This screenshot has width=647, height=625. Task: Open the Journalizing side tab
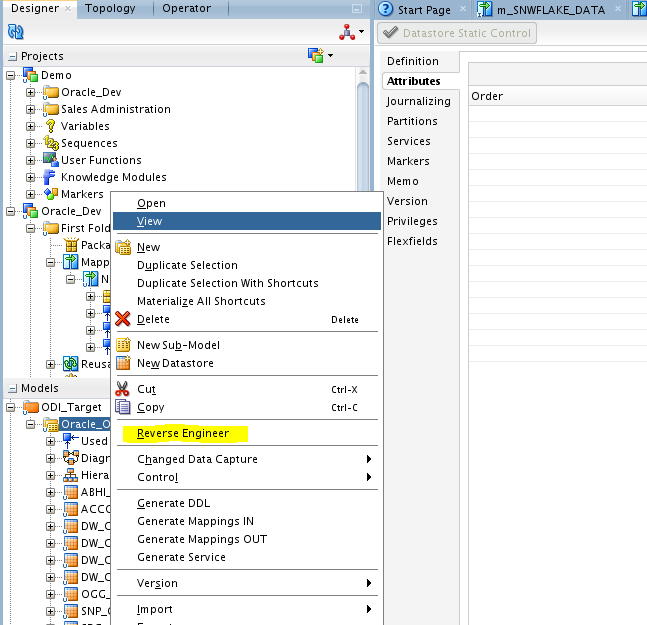(419, 101)
